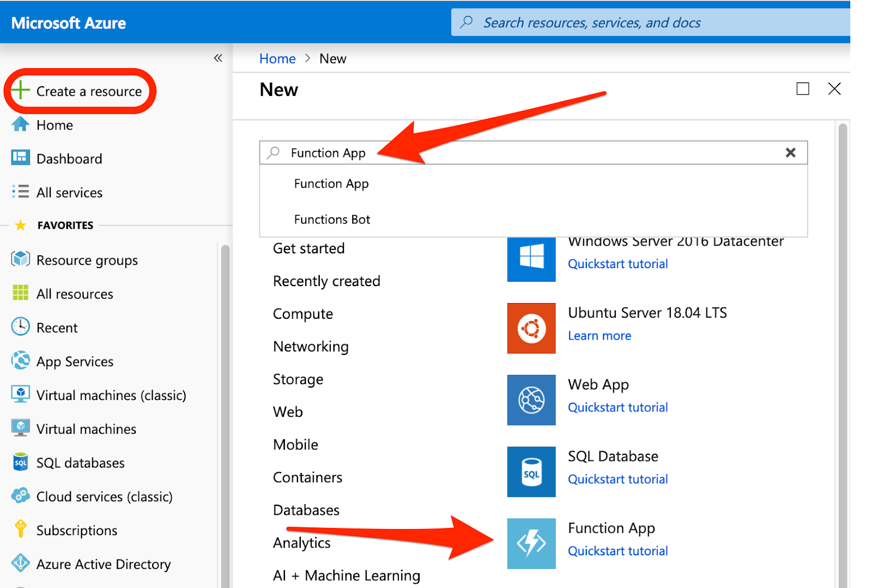Open the Recently created category

click(x=326, y=281)
